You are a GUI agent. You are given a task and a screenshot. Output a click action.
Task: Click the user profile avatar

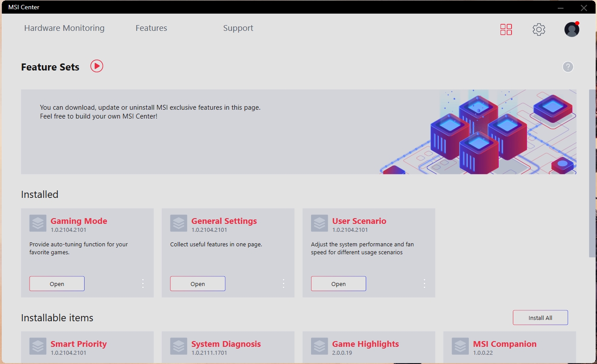coord(571,30)
